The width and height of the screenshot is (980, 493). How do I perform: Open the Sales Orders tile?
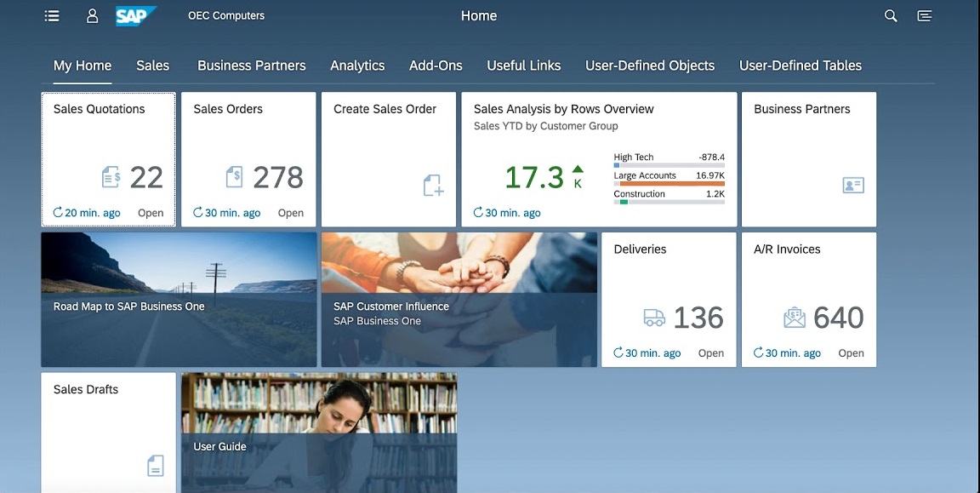tap(248, 159)
